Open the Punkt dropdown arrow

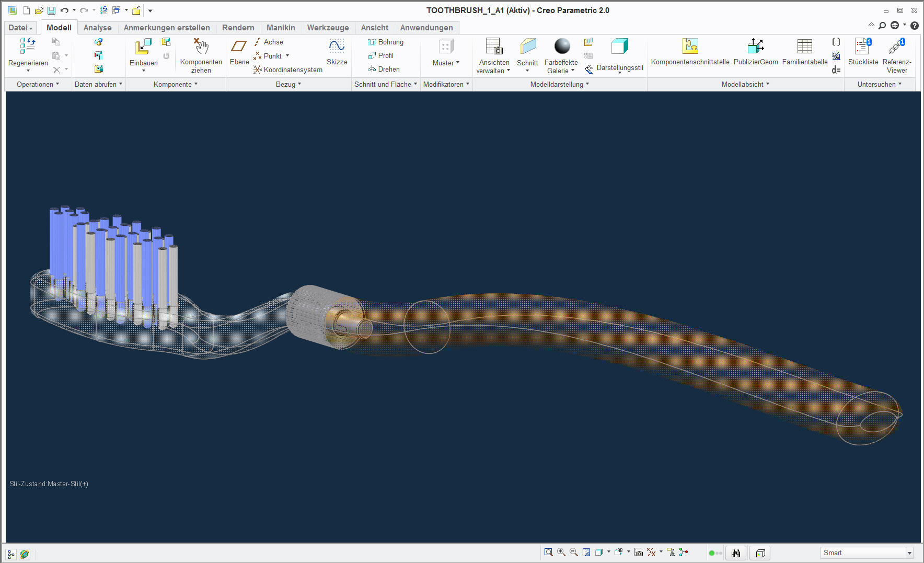(x=287, y=55)
